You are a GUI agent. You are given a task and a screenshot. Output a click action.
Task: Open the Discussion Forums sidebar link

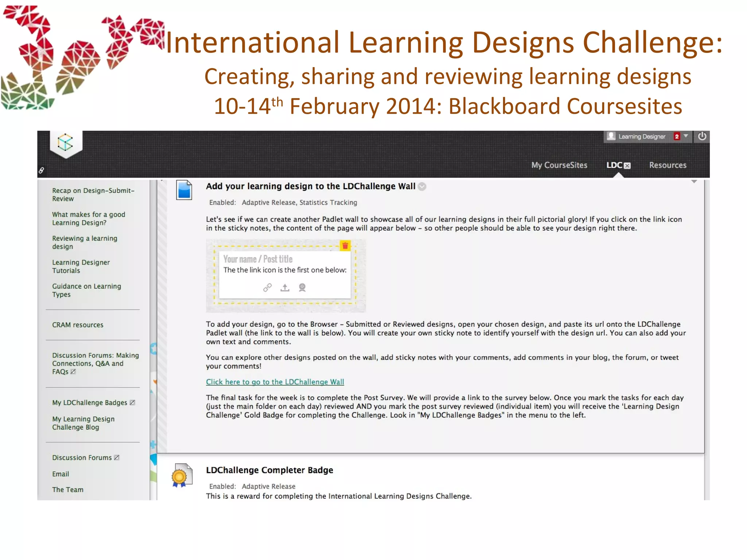(82, 458)
